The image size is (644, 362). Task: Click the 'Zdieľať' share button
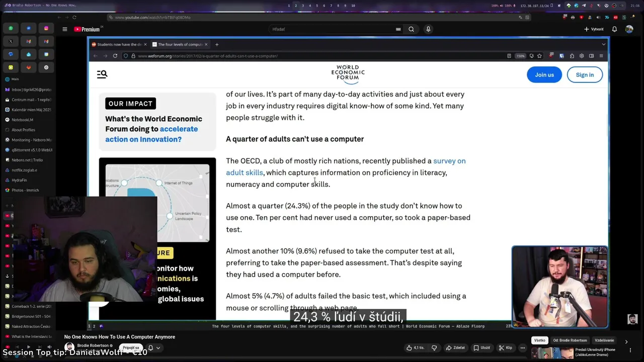(x=455, y=347)
